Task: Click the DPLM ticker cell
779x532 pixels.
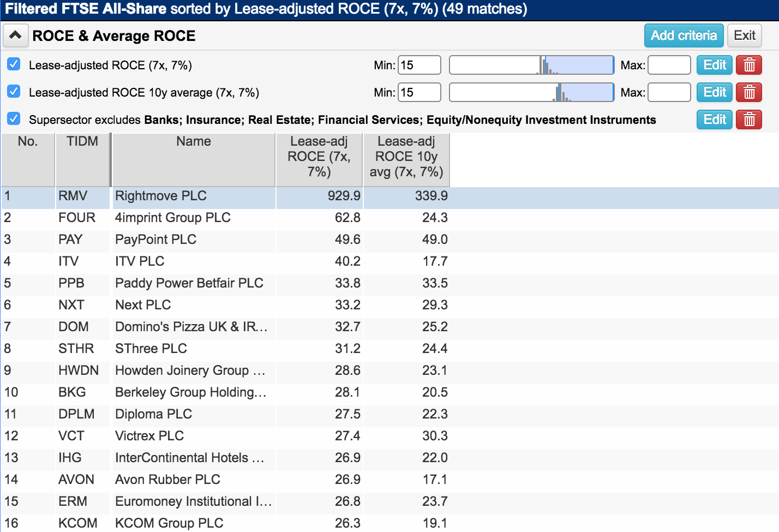Action: (x=76, y=414)
